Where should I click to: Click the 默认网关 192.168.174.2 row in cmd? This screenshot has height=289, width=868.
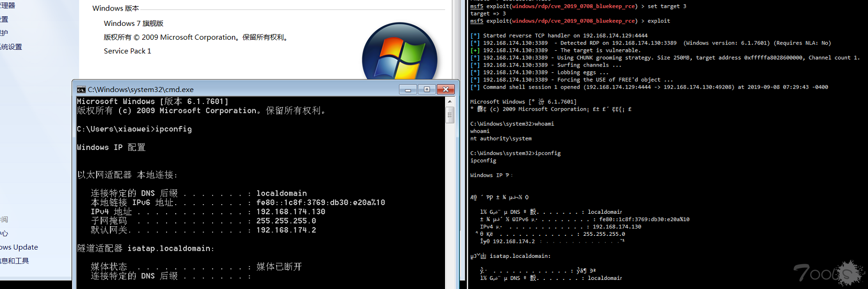click(x=204, y=230)
